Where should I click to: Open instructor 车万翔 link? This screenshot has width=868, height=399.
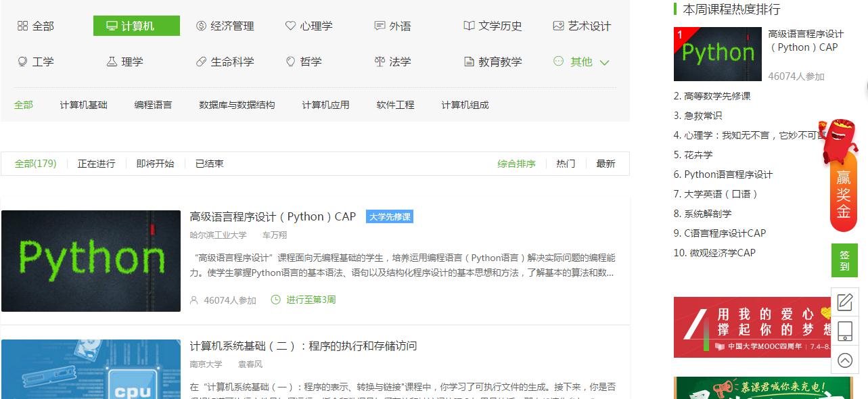[275, 235]
